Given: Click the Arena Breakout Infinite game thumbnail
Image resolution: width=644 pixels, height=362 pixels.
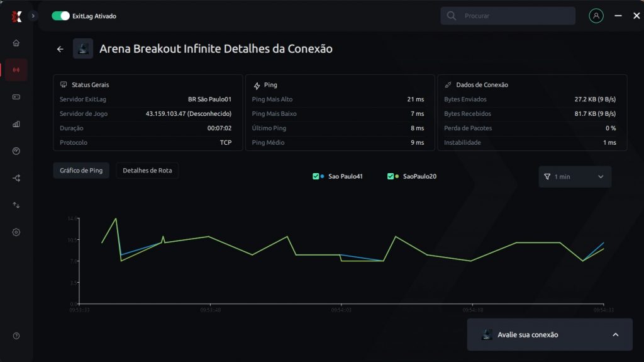Looking at the screenshot, I should point(83,48).
